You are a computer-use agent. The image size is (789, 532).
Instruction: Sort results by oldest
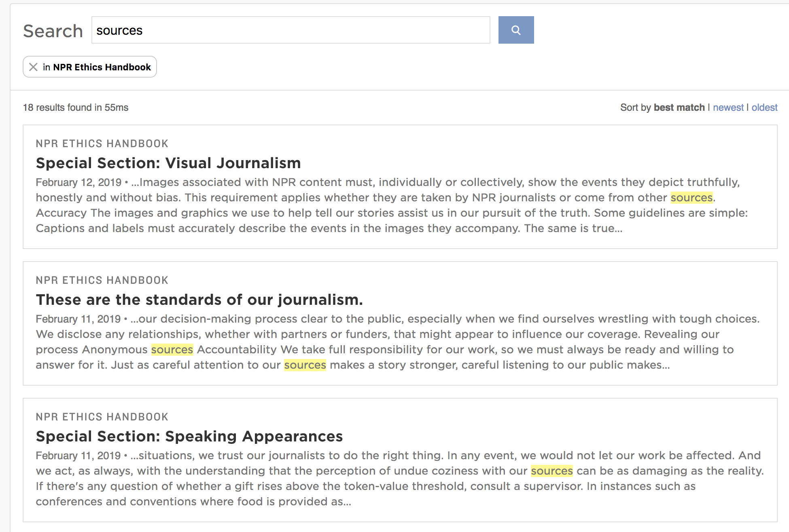(764, 108)
